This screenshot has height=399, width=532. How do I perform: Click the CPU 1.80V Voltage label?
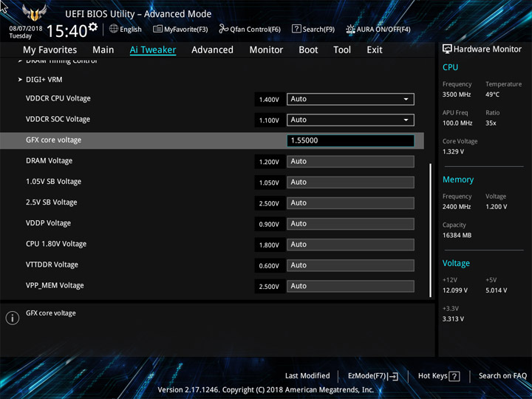point(56,244)
